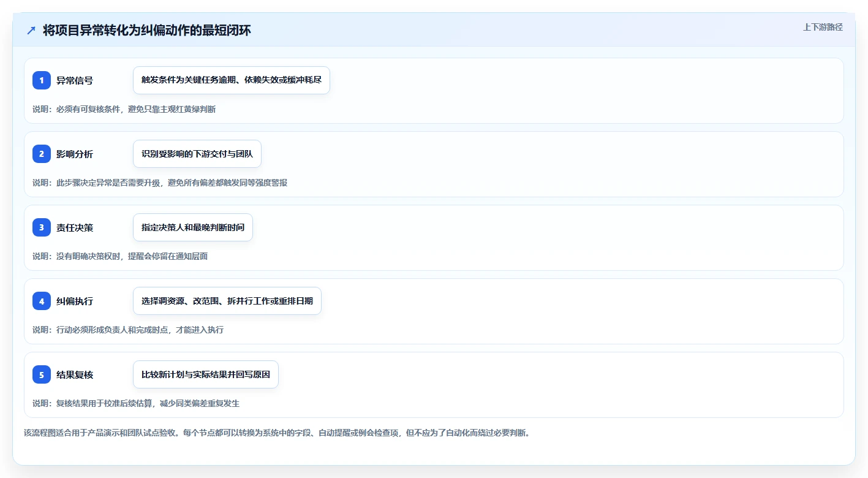Click the 责任决策 step title
This screenshot has width=868, height=478.
point(75,227)
